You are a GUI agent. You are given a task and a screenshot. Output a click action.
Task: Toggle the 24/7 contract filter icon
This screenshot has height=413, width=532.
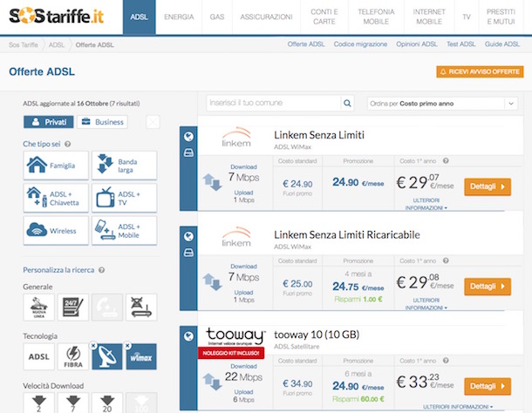tap(73, 308)
